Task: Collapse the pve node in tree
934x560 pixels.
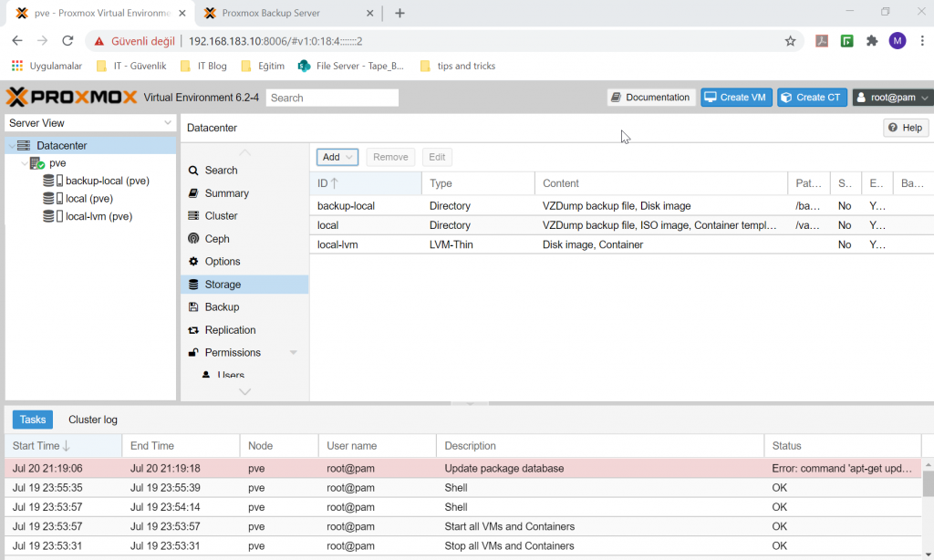Action: [x=24, y=163]
